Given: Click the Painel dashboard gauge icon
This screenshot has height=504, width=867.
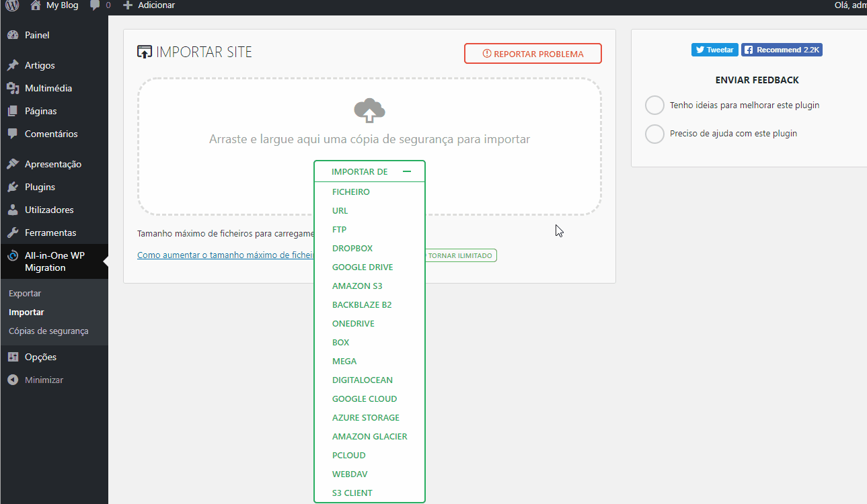Looking at the screenshot, I should (13, 35).
